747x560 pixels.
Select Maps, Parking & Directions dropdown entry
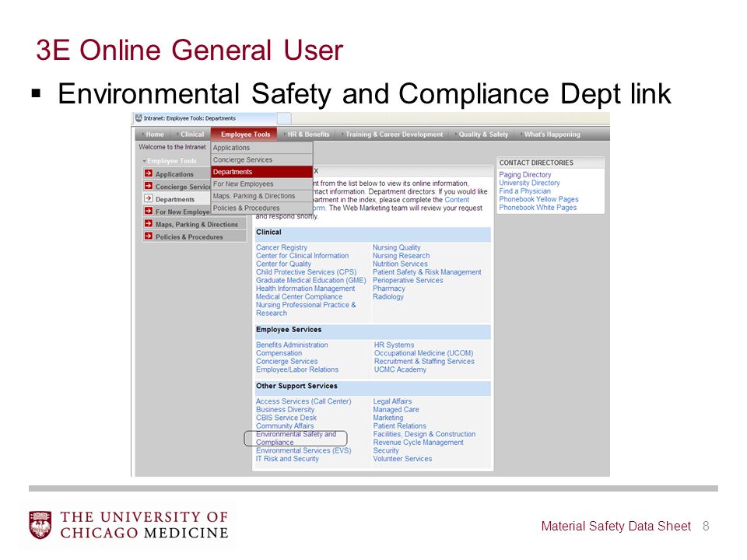pyautogui.click(x=261, y=196)
